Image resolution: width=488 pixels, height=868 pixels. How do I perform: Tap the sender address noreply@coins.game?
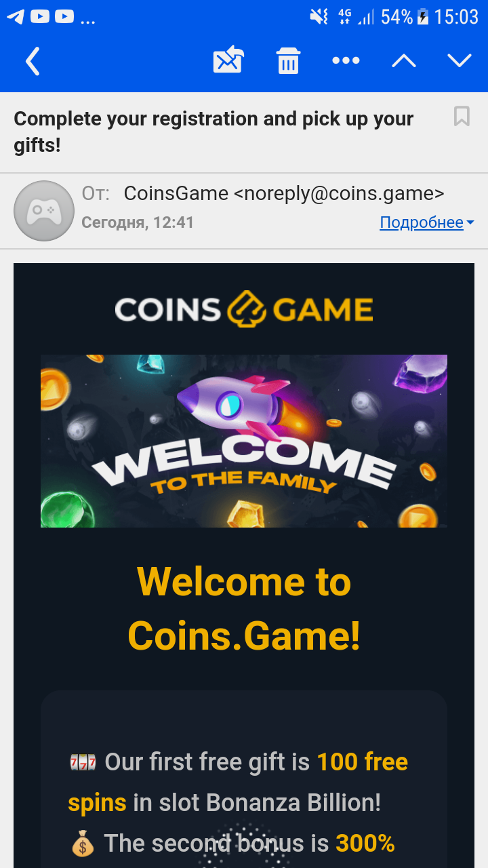point(339,194)
